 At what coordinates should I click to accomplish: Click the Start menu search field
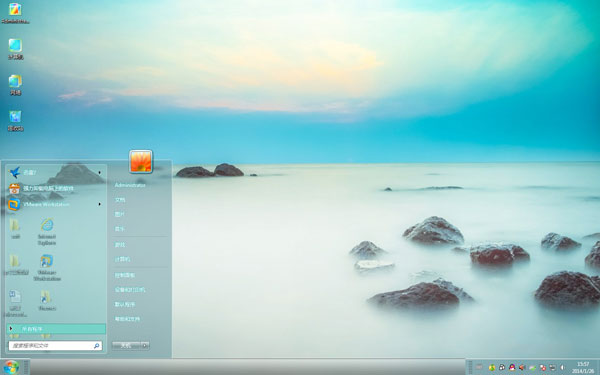pyautogui.click(x=55, y=346)
